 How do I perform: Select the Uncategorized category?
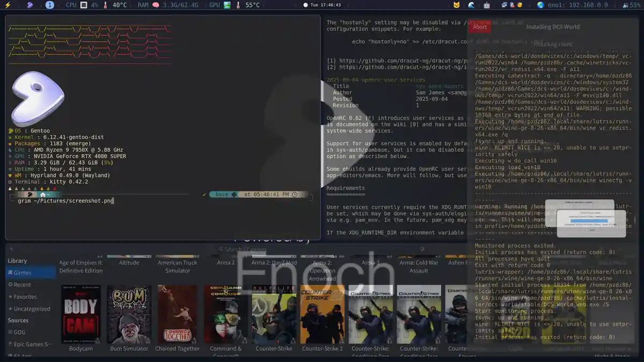pyautogui.click(x=32, y=309)
